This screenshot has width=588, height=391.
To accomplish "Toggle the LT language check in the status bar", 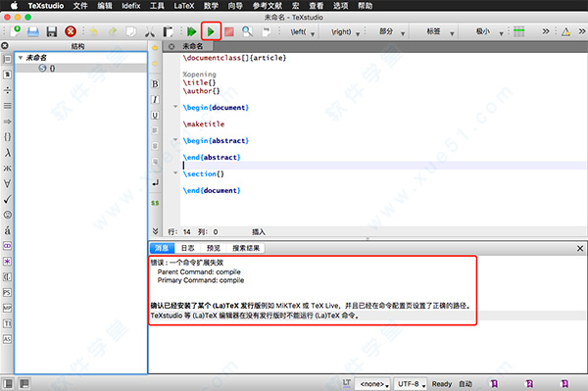I will point(347,383).
